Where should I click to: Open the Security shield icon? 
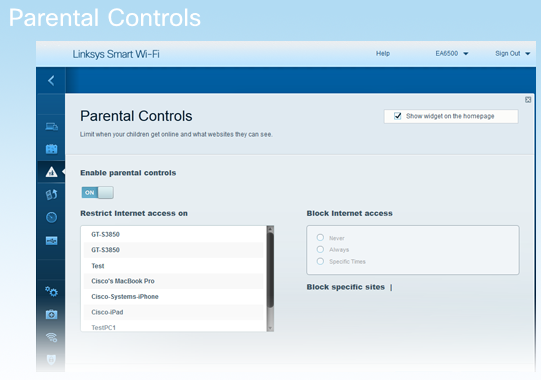pos(51,360)
